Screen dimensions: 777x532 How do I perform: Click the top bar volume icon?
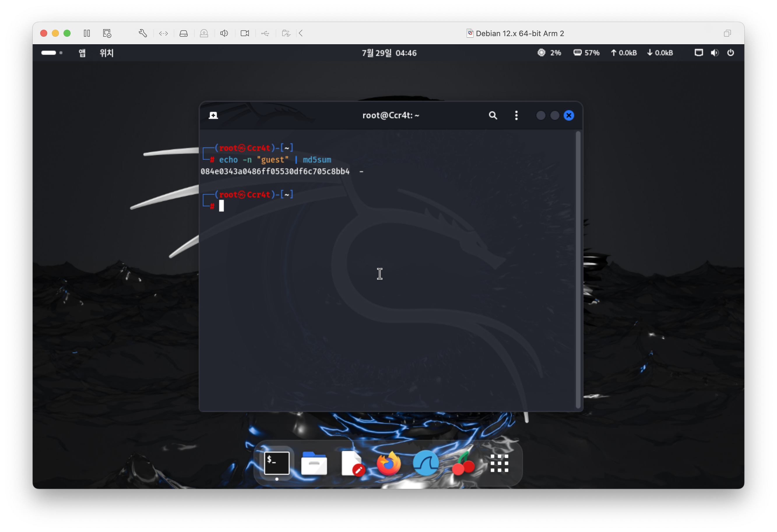click(714, 53)
